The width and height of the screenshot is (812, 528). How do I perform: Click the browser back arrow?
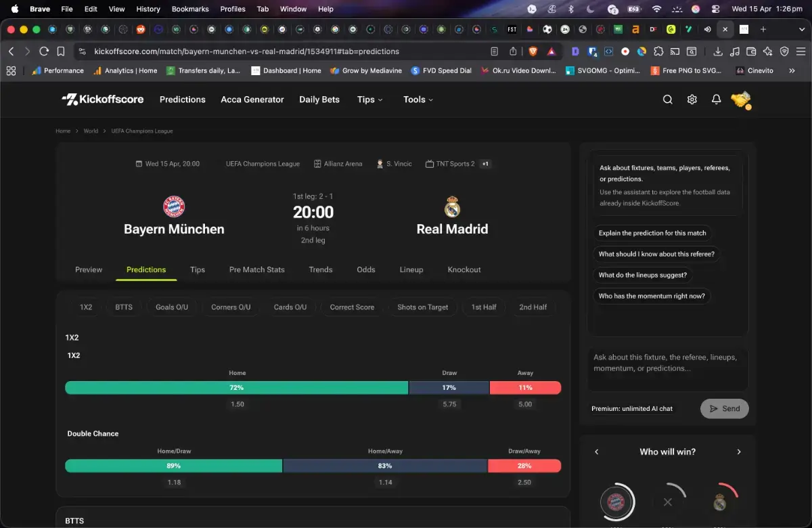pos(12,51)
